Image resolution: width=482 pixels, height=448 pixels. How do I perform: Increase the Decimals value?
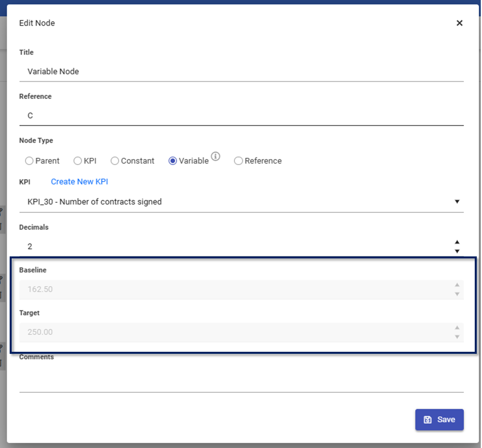(457, 242)
